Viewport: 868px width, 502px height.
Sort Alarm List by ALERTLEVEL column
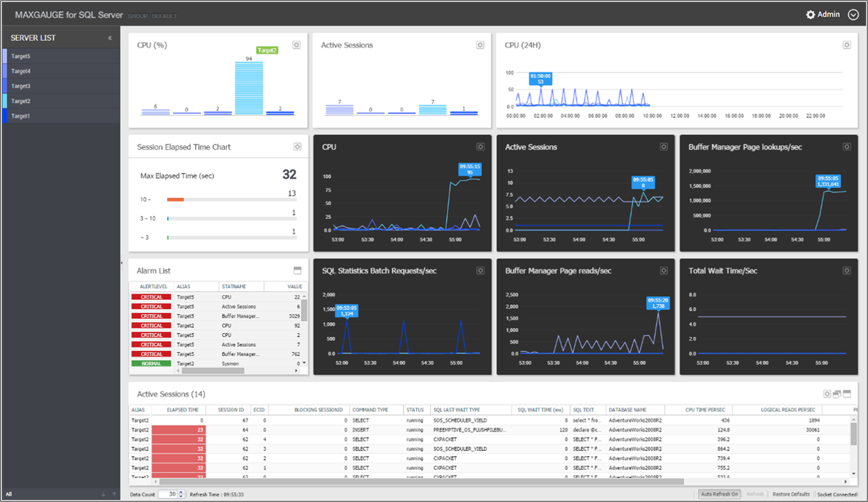[x=151, y=286]
